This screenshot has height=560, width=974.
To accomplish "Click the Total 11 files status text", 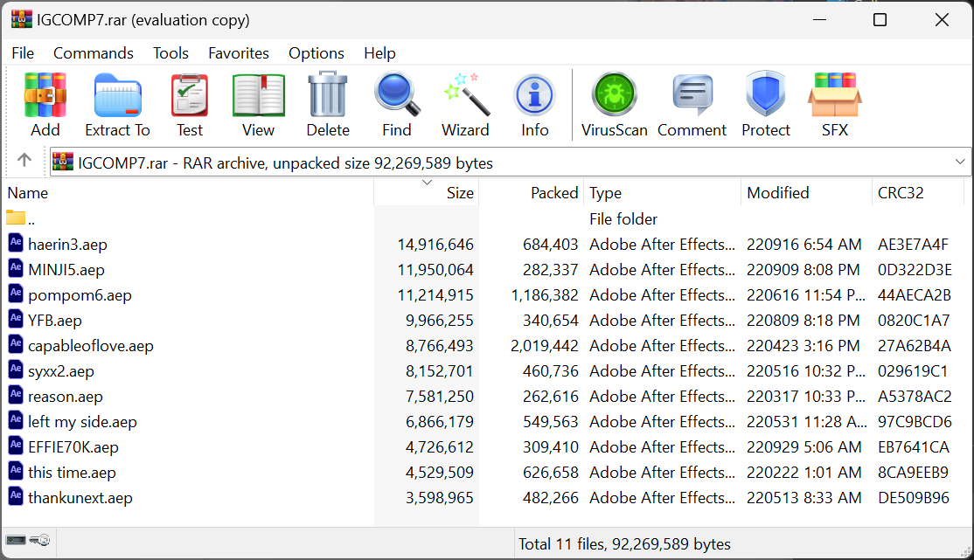I will coord(624,544).
